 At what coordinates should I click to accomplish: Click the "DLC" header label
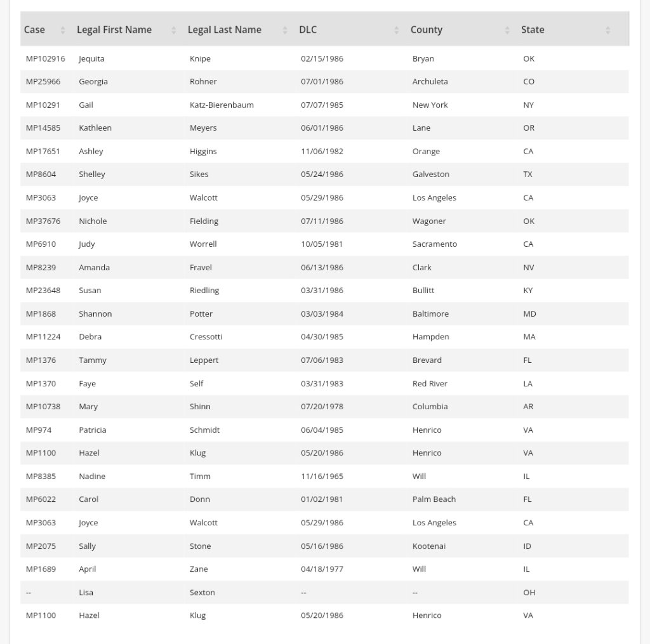[x=308, y=30]
